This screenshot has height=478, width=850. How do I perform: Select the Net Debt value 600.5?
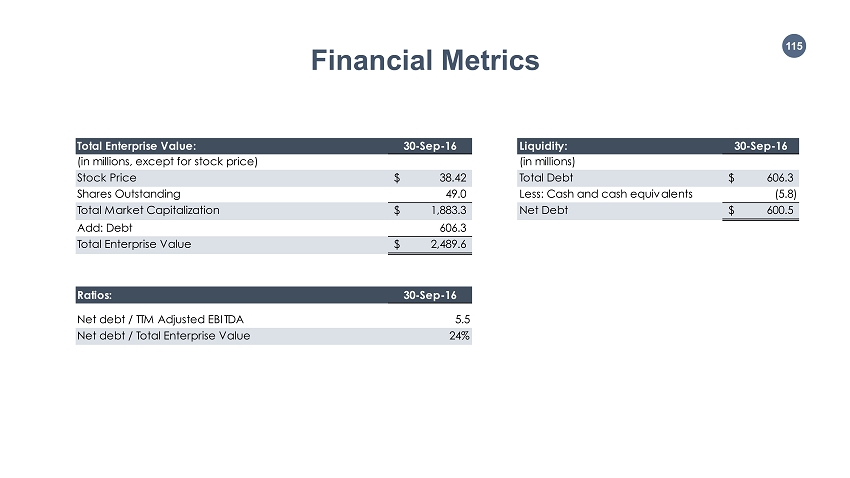(782, 210)
